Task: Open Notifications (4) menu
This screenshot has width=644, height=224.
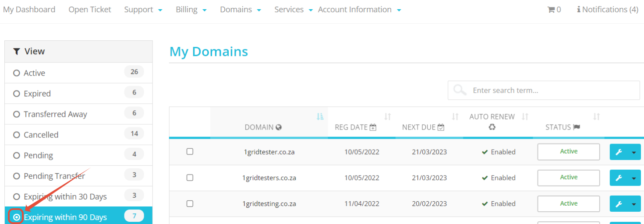Action: (608, 9)
